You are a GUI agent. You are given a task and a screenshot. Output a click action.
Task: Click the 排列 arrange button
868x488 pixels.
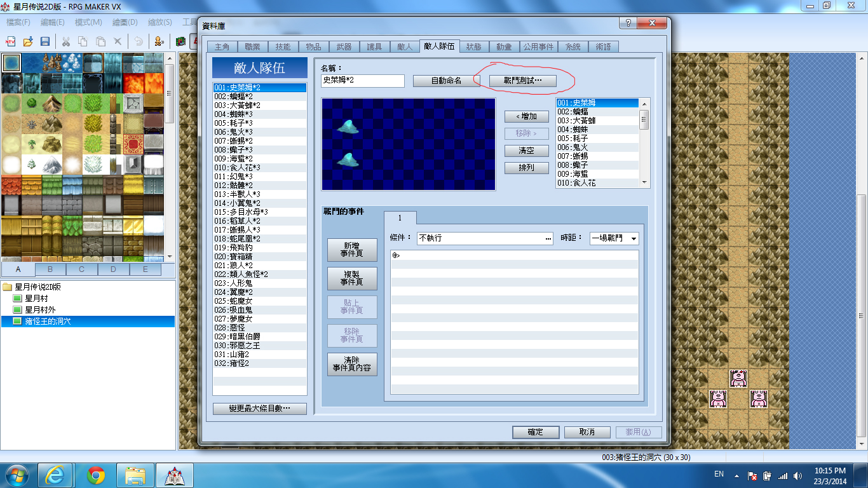point(526,168)
